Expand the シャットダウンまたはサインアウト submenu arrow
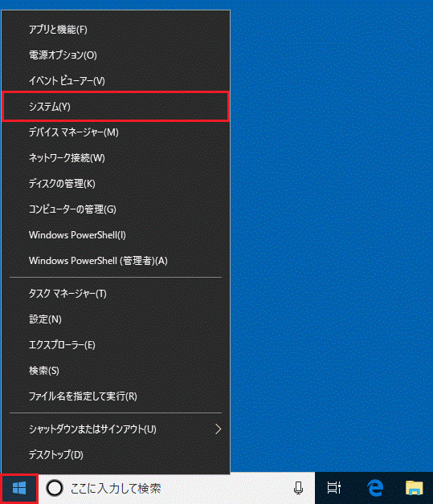The image size is (433, 504). 219,429
